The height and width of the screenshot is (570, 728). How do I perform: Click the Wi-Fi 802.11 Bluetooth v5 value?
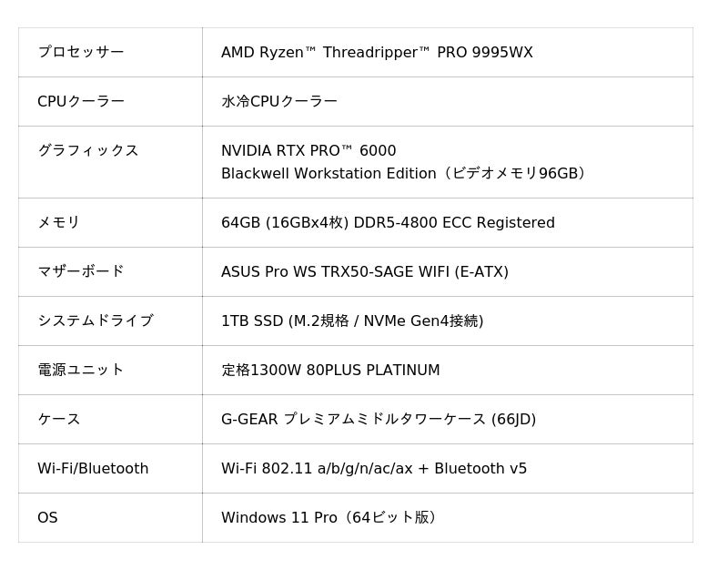click(374, 468)
